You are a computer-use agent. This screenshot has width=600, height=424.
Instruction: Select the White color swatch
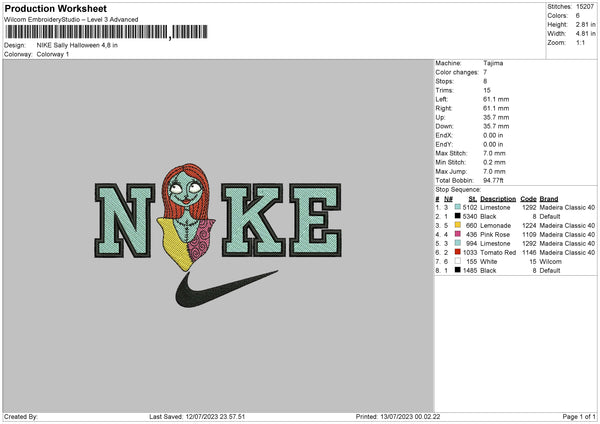[x=458, y=261]
